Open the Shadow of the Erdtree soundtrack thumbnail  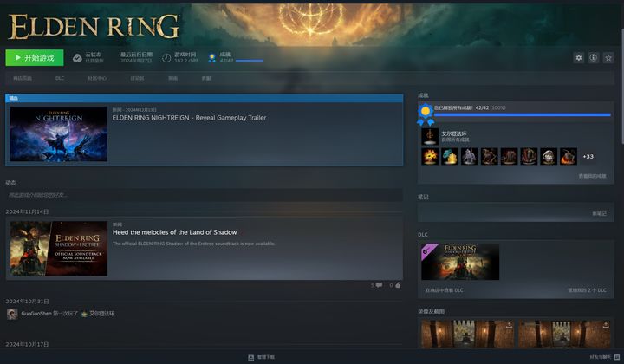pyautogui.click(x=59, y=249)
